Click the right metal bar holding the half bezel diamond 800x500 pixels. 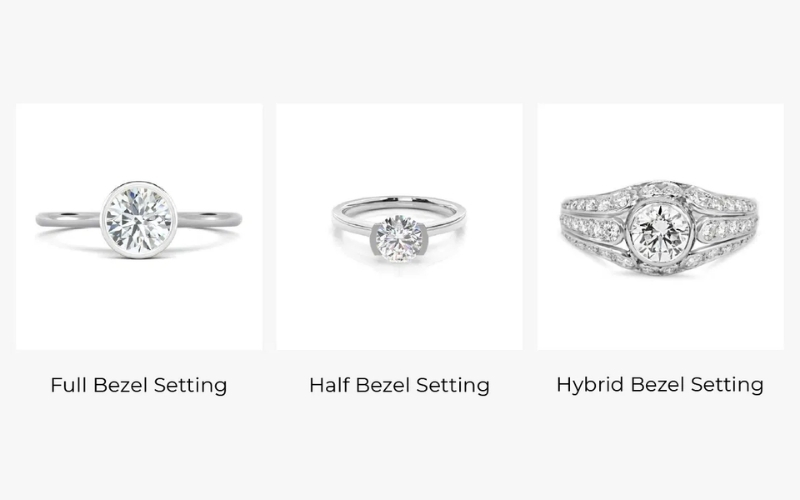pos(424,239)
